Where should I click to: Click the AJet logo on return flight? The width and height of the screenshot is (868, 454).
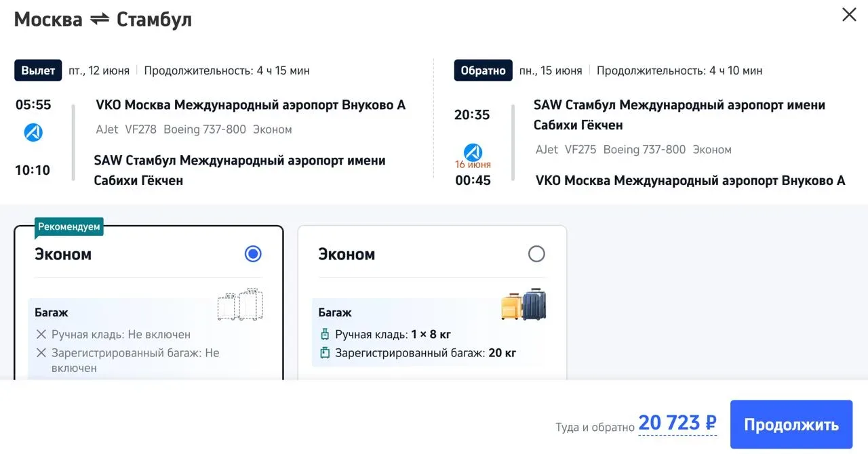[473, 152]
